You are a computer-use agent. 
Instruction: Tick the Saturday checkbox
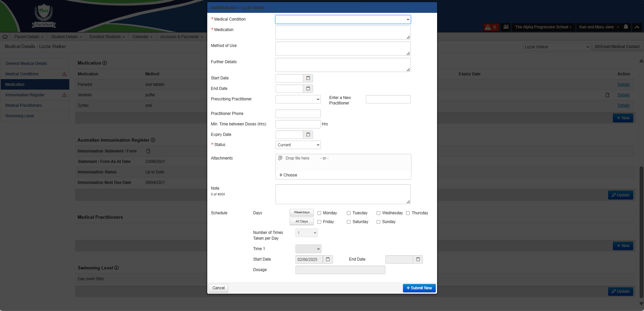(x=349, y=222)
